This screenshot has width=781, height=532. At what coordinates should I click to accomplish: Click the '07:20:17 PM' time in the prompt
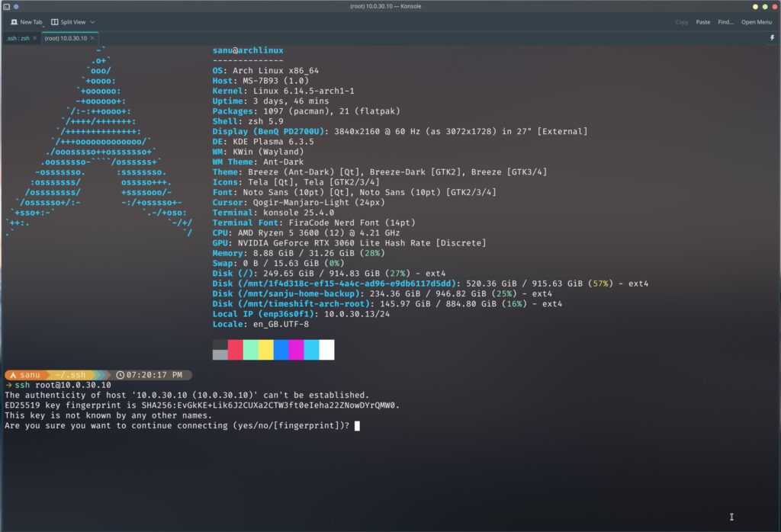click(x=154, y=375)
